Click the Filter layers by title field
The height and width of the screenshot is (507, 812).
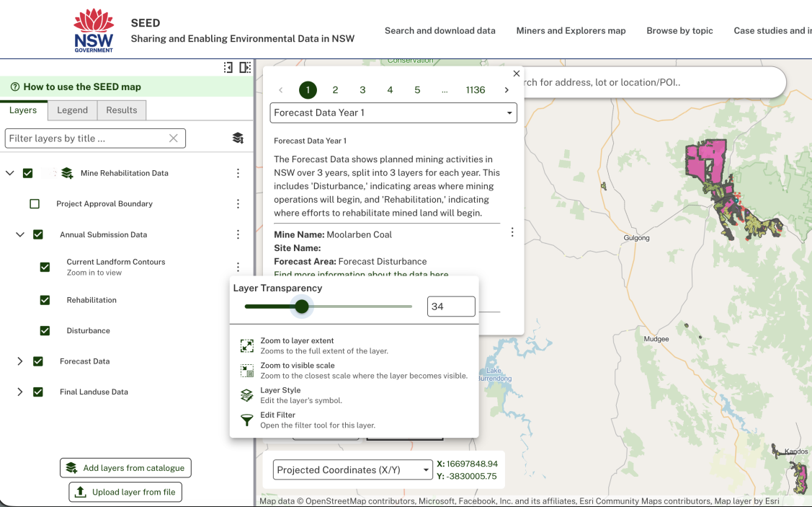pos(95,138)
